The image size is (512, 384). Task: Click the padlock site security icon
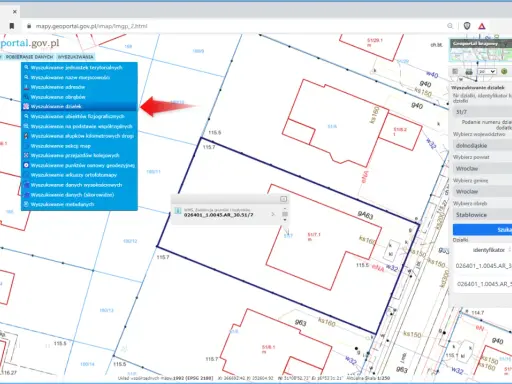coord(29,26)
